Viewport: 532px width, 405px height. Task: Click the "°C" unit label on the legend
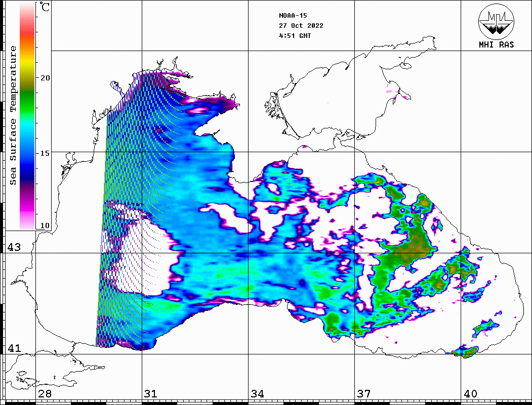(x=45, y=7)
